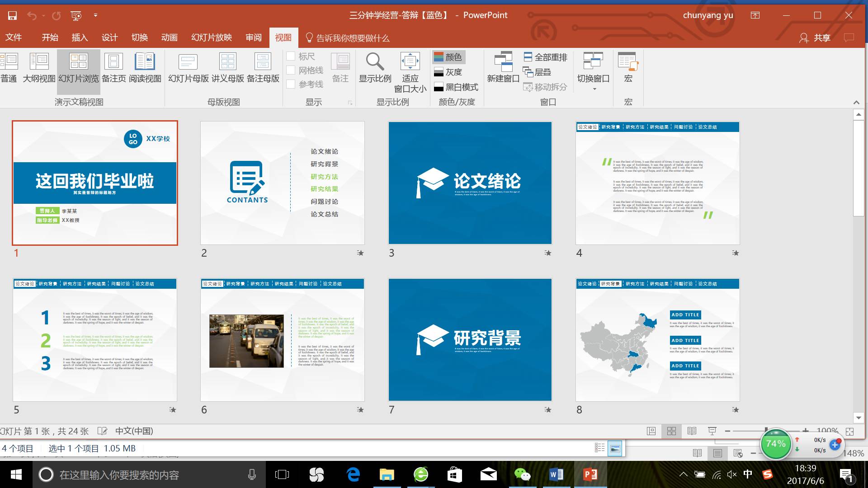Select slide 6 thumbnail with traffic photo
This screenshot has width=868, height=488.
pyautogui.click(x=283, y=340)
